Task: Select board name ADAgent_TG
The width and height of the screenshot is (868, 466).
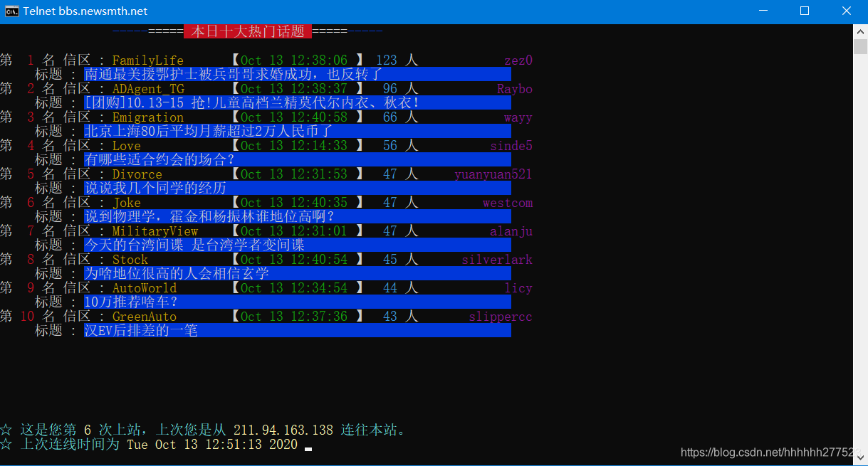Action: (x=148, y=89)
